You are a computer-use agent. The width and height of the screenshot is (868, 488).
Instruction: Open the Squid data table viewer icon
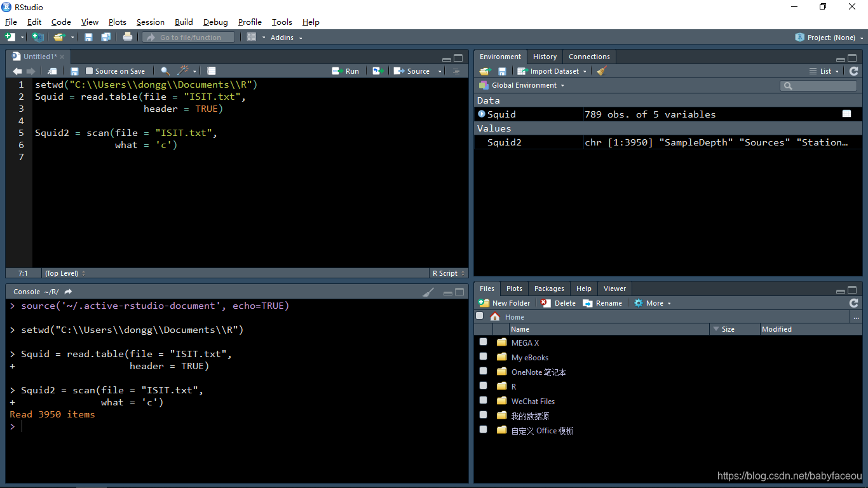coord(846,114)
